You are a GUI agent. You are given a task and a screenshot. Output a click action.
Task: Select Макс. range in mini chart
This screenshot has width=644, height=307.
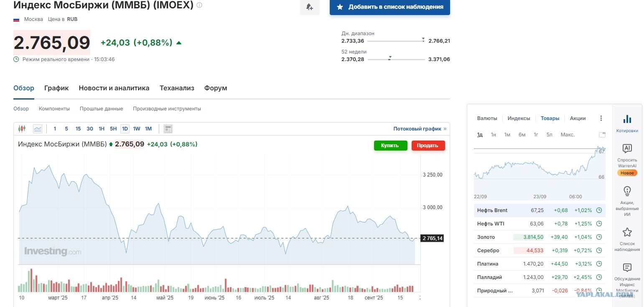coord(568,135)
